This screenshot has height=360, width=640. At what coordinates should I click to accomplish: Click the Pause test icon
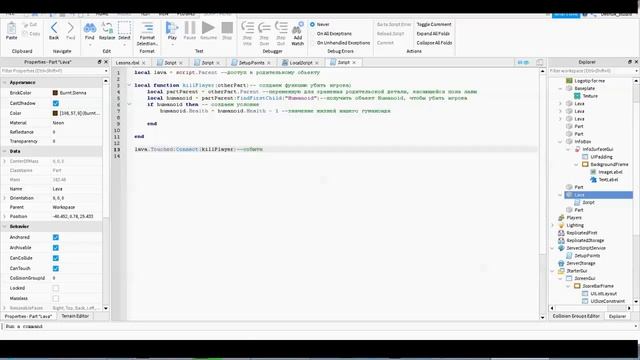click(190, 28)
